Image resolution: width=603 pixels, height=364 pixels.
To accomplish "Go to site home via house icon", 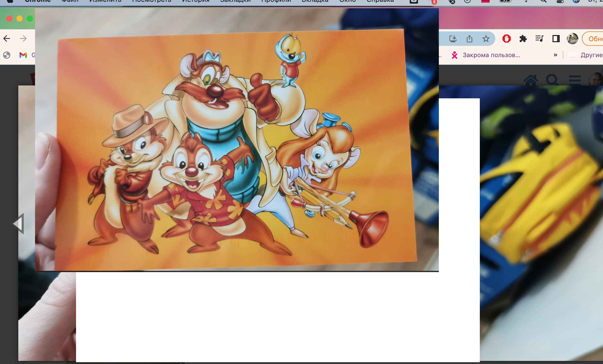I will [531, 80].
